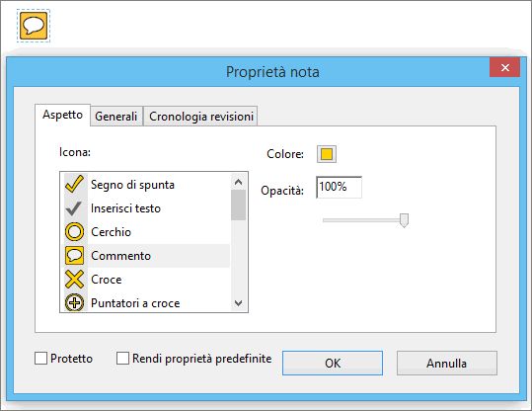Click the "Cerchio" list entry text
532x411 pixels.
(x=111, y=232)
